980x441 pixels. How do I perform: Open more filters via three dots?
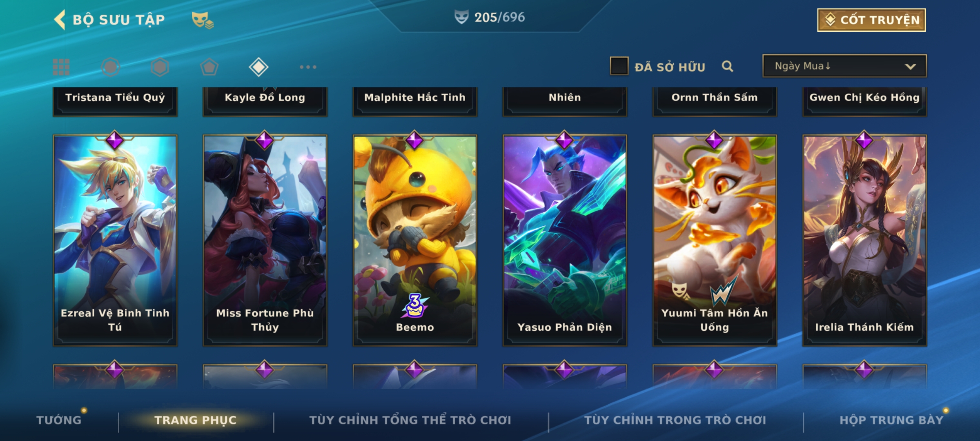coord(308,67)
